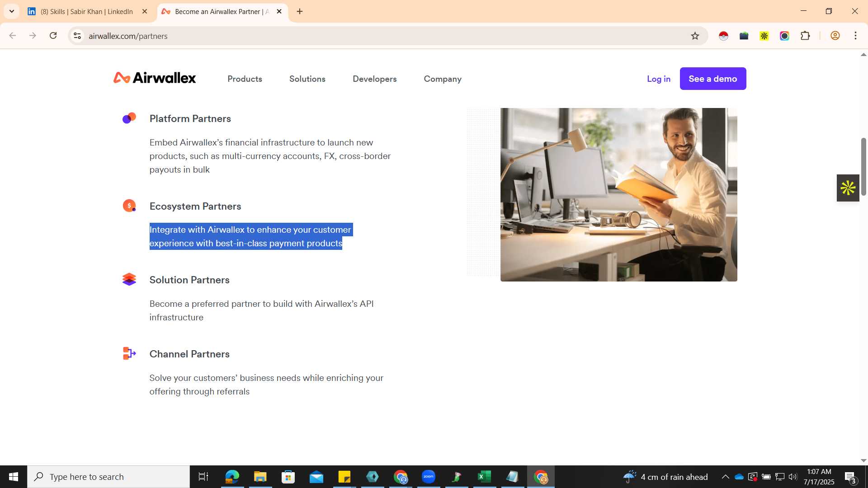Screen dimensions: 868x488
Task: Click the Solution Partners layers icon
Action: (x=129, y=279)
